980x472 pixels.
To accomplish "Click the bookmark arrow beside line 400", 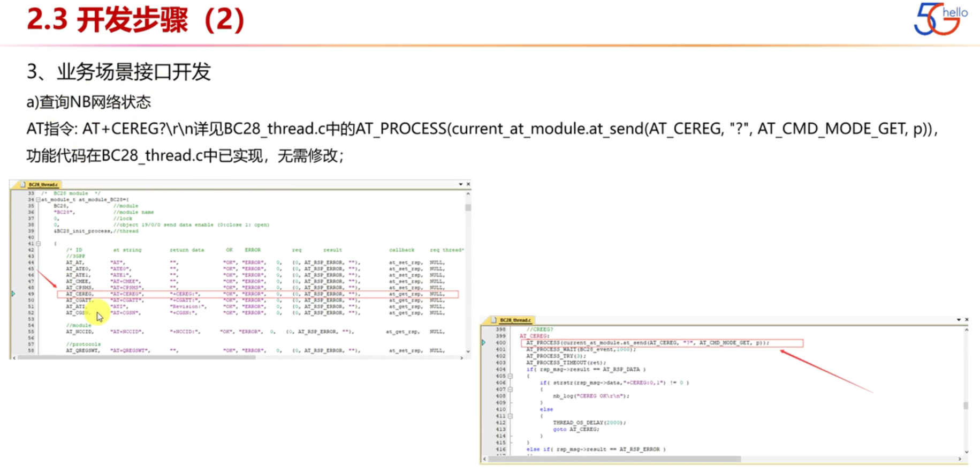I will (484, 342).
